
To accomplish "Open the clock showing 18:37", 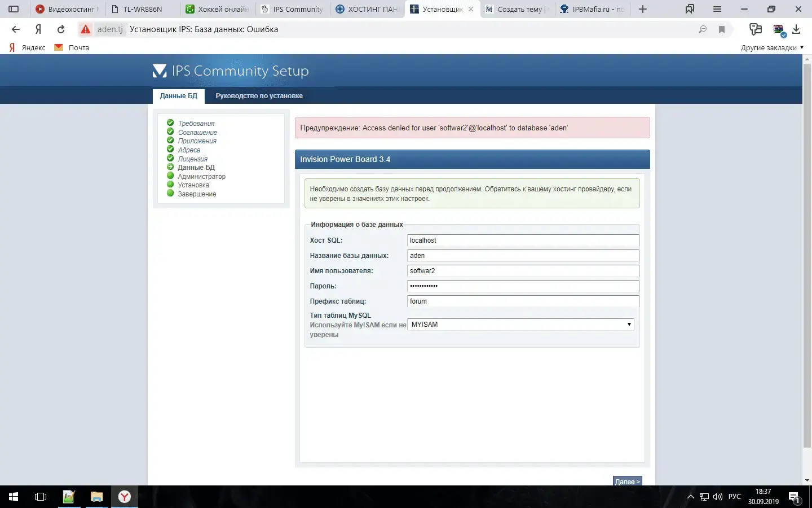I will [763, 497].
